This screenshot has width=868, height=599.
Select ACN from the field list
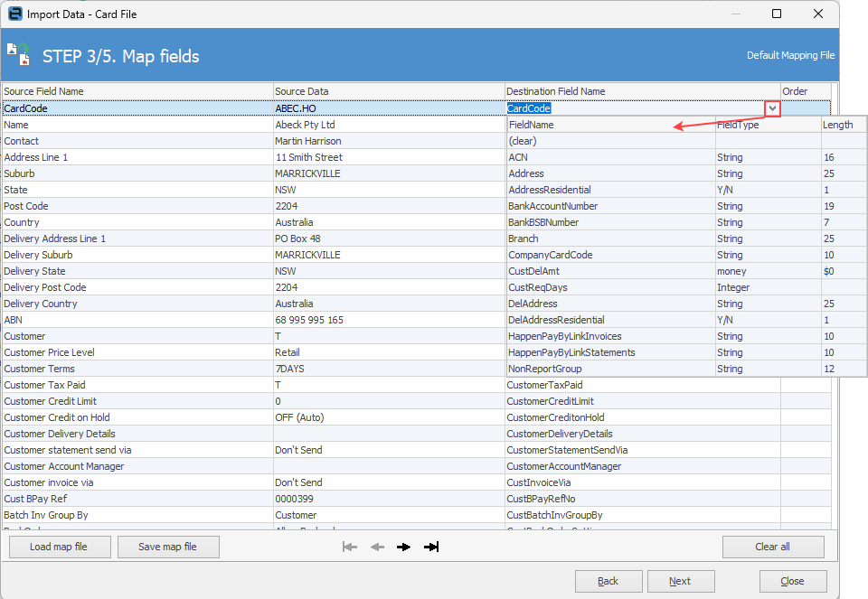[x=518, y=157]
